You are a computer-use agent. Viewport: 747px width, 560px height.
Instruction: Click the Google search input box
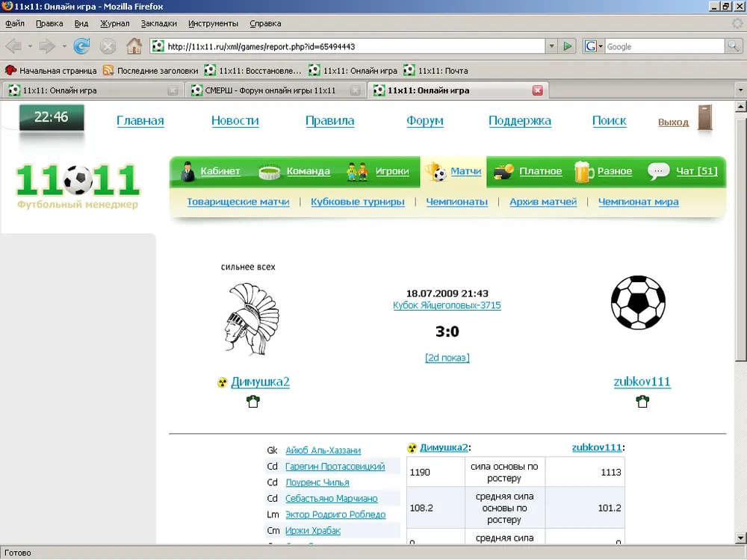pyautogui.click(x=665, y=46)
